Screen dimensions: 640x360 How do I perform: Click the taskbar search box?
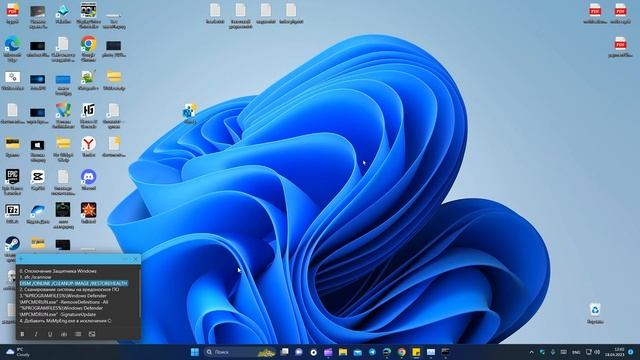[241, 352]
